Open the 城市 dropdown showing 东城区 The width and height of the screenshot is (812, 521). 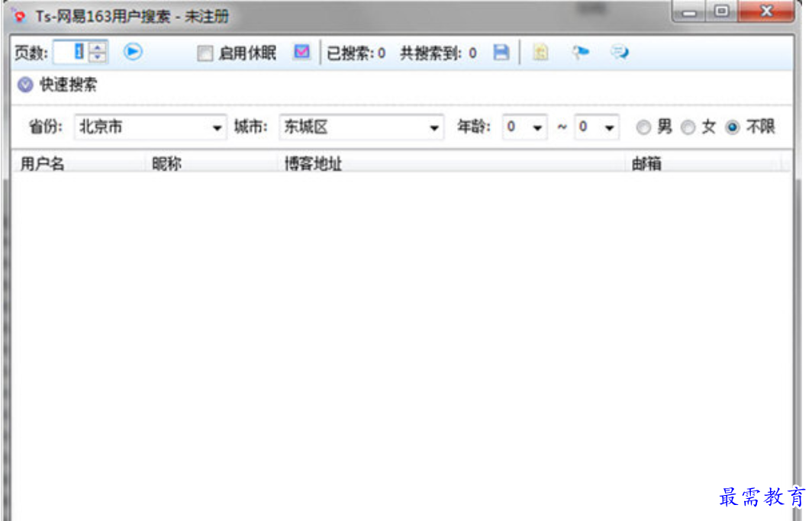click(361, 127)
